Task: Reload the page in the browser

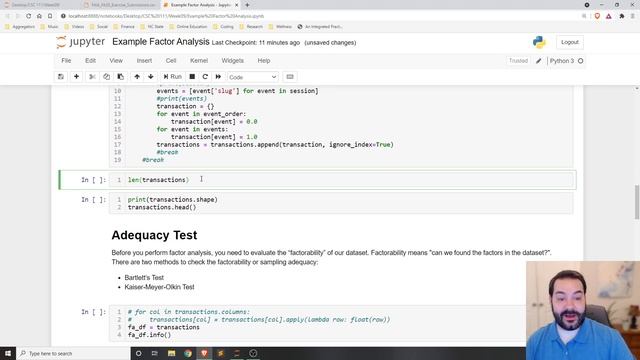Action: (28, 16)
